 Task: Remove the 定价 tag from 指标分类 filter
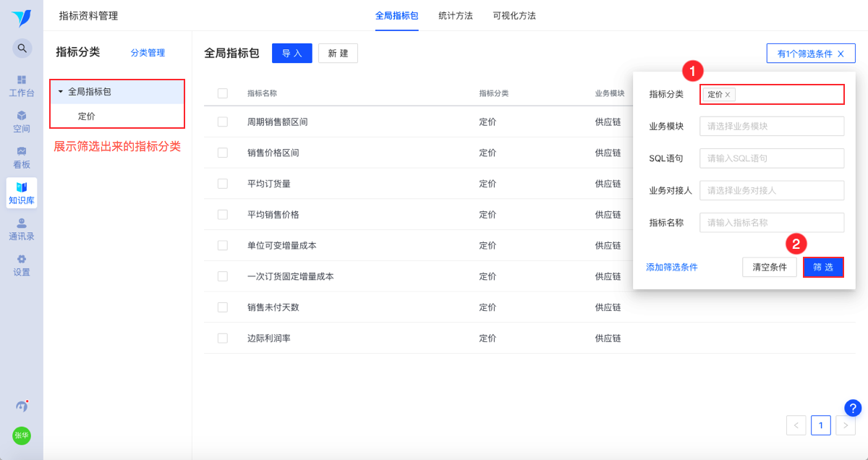(x=728, y=95)
